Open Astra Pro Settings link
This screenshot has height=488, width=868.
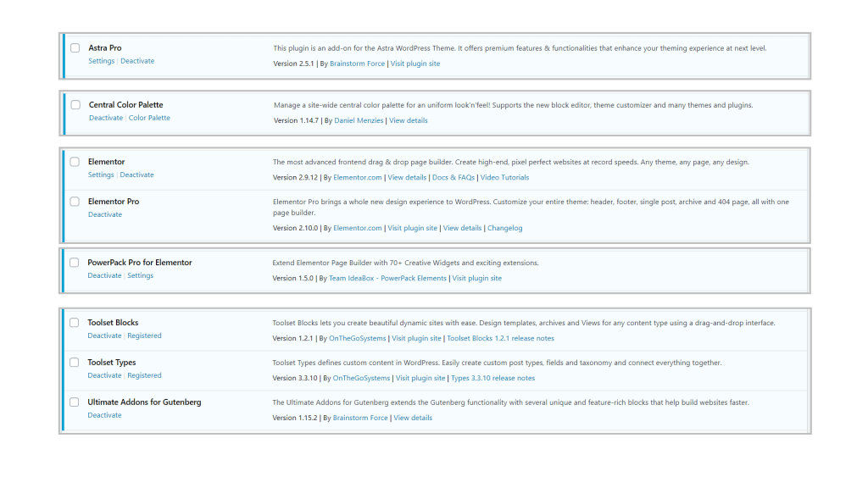tap(102, 61)
